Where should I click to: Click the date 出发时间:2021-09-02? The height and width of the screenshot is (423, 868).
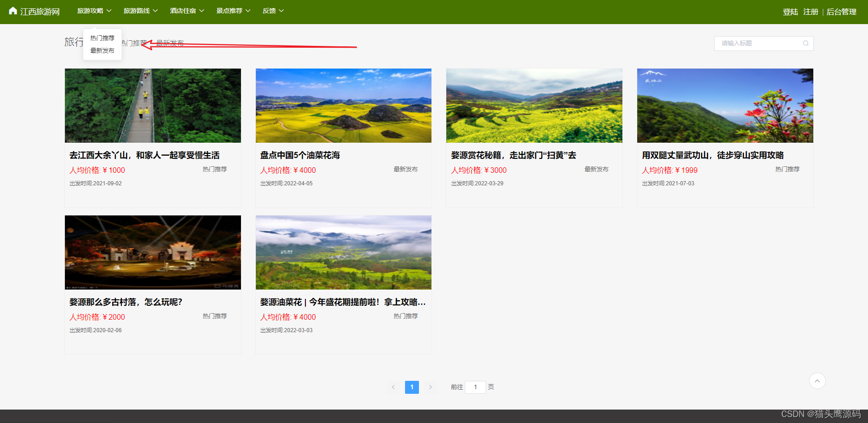[x=95, y=183]
